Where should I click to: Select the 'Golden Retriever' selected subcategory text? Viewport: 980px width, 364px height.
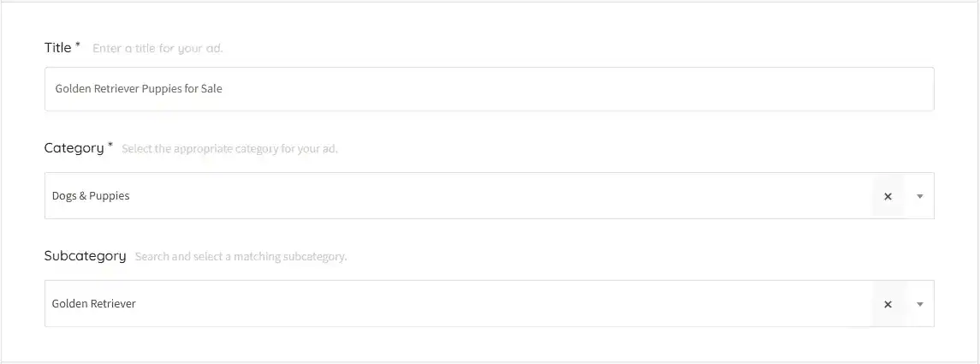point(94,304)
